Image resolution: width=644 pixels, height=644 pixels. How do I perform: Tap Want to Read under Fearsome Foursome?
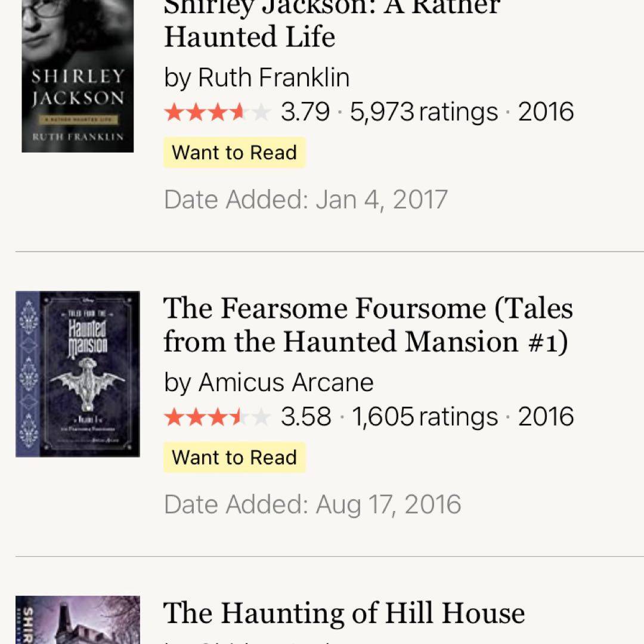[x=234, y=457]
